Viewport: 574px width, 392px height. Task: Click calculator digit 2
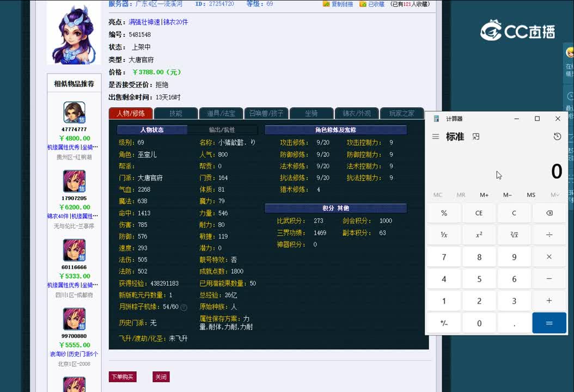(x=479, y=301)
